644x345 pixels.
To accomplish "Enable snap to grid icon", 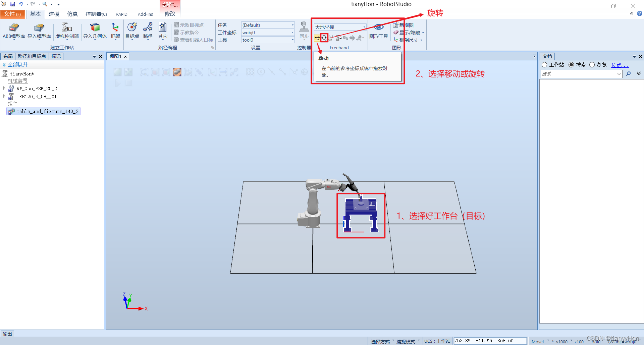I will point(250,72).
